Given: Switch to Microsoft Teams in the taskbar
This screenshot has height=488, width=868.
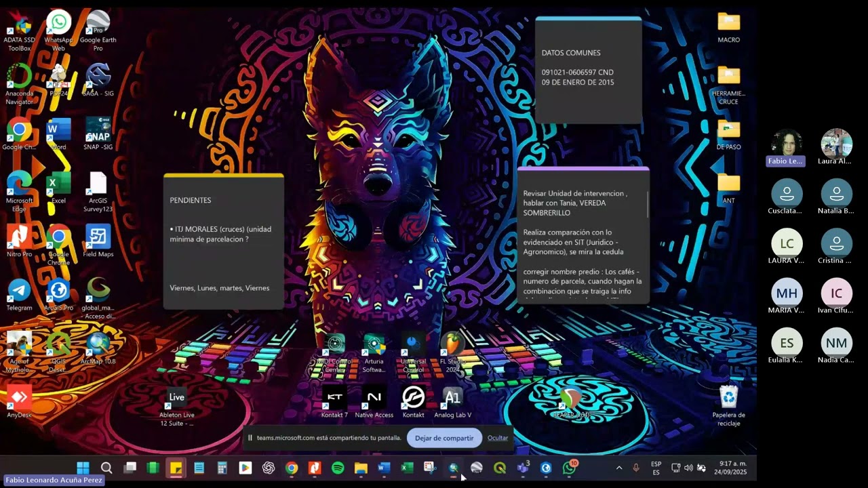Looking at the screenshot, I should coord(523,468).
